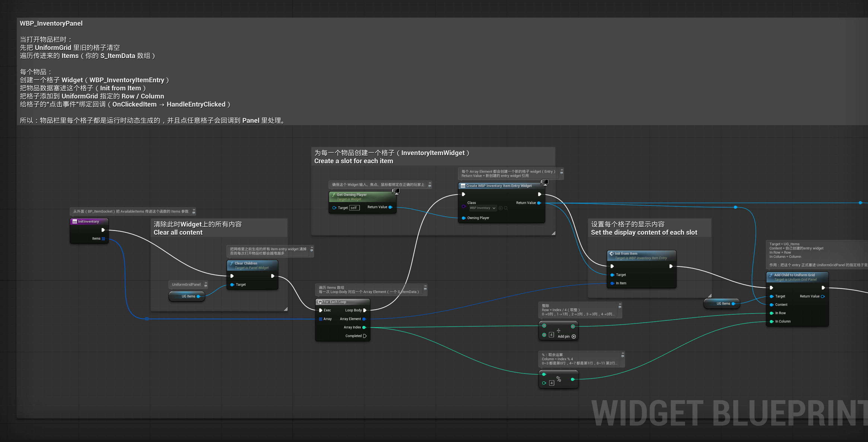Click the client-only monitor icon on Get Owning Player
Screen dimensions: 868x442
coord(397,191)
